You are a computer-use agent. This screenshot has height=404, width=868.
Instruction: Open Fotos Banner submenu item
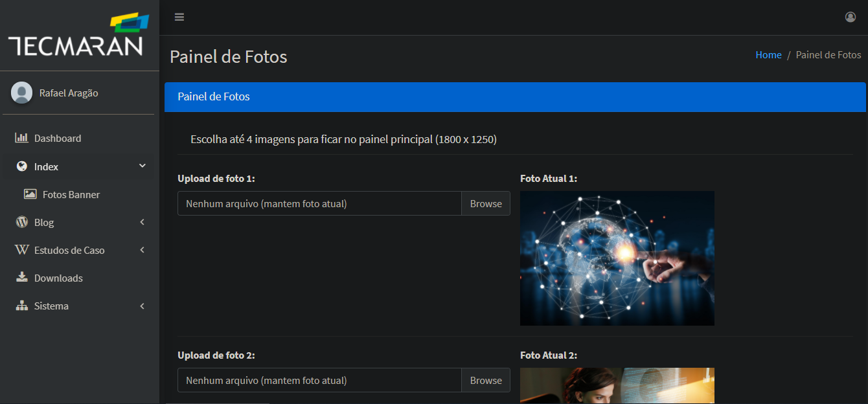(80, 194)
